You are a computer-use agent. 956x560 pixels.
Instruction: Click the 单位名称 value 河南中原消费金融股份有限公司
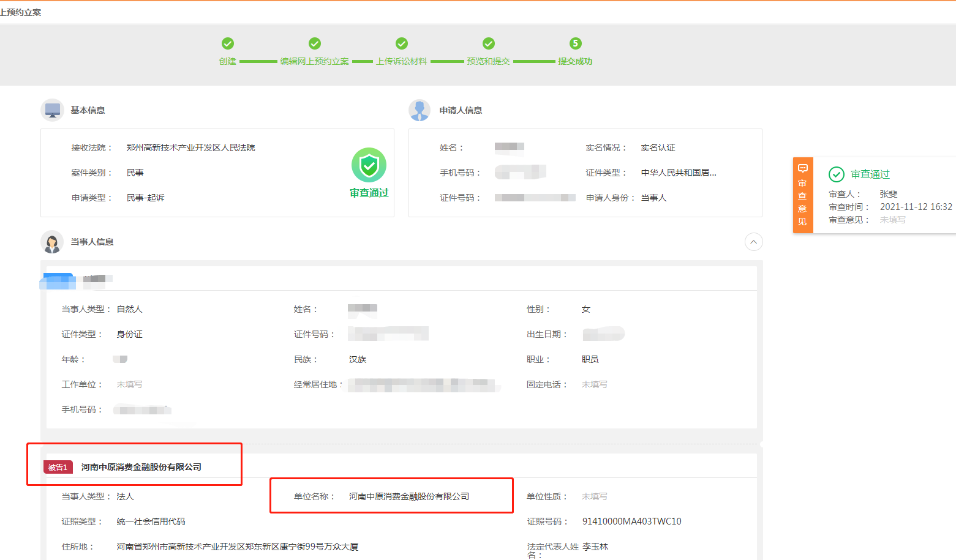[409, 496]
